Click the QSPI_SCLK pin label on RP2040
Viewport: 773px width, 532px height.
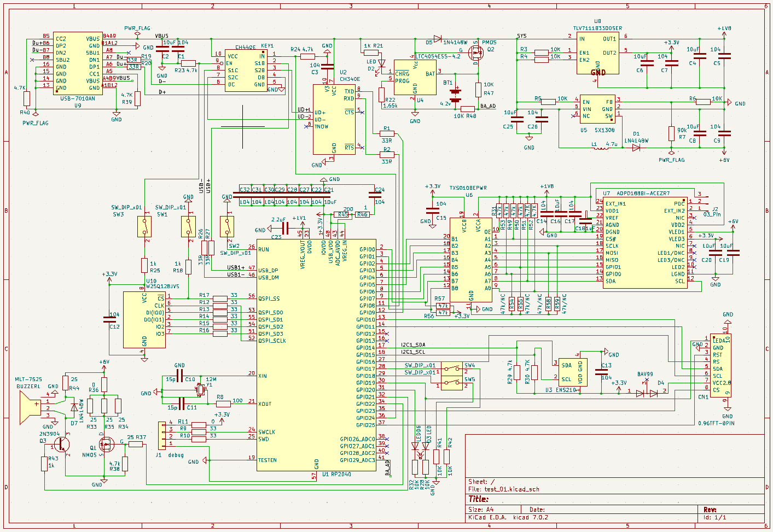point(272,341)
